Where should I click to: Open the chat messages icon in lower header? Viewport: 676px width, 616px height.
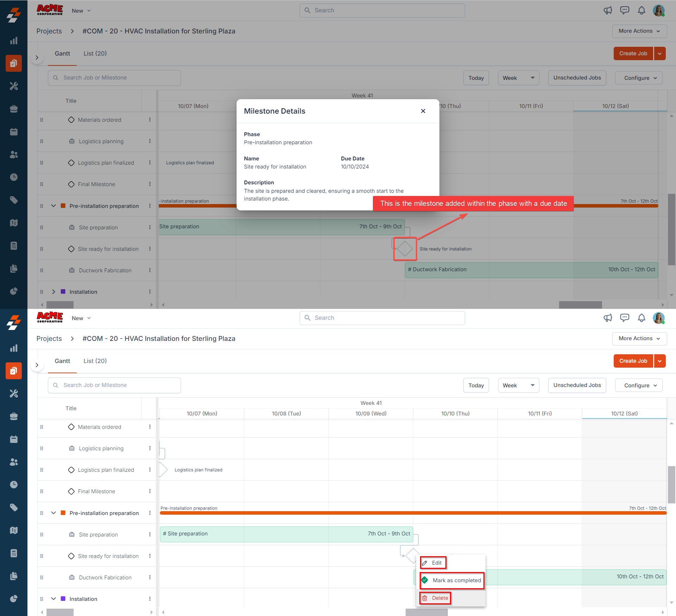pos(625,318)
